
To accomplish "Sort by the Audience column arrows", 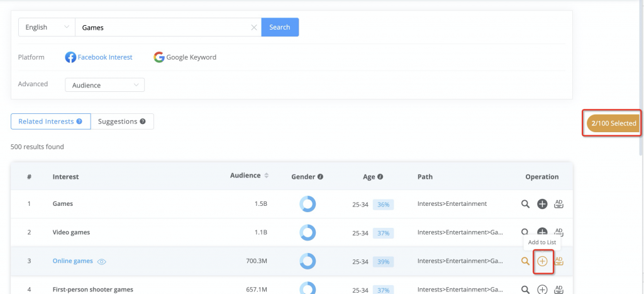I will (266, 176).
